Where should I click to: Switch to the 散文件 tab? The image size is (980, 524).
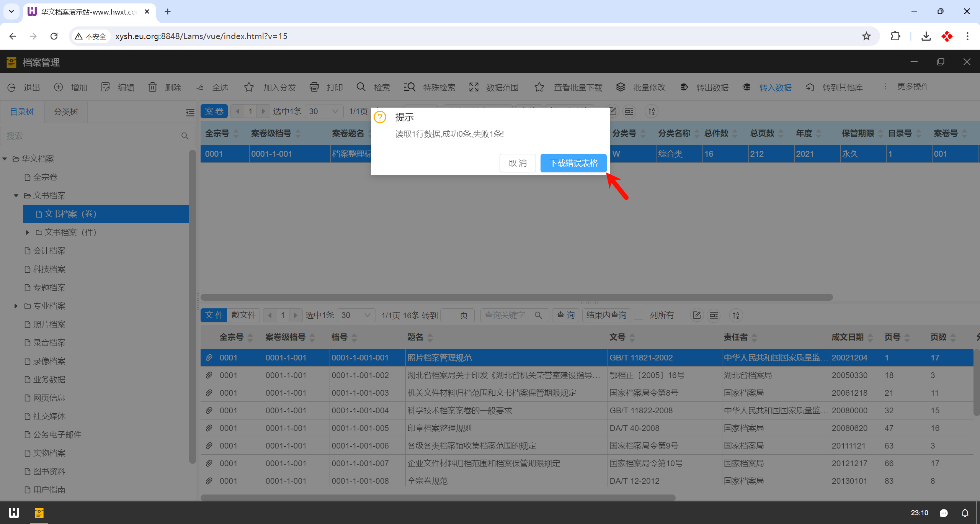[x=243, y=315]
